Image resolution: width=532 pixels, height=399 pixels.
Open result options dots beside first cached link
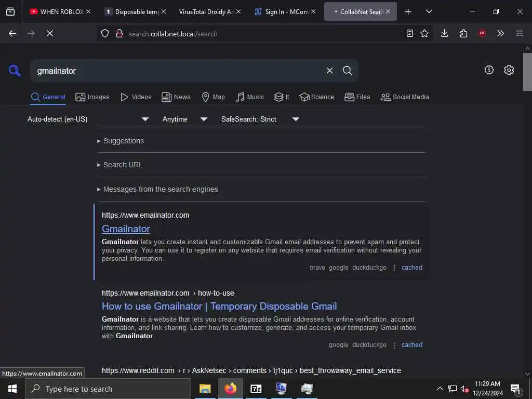[x=394, y=268]
